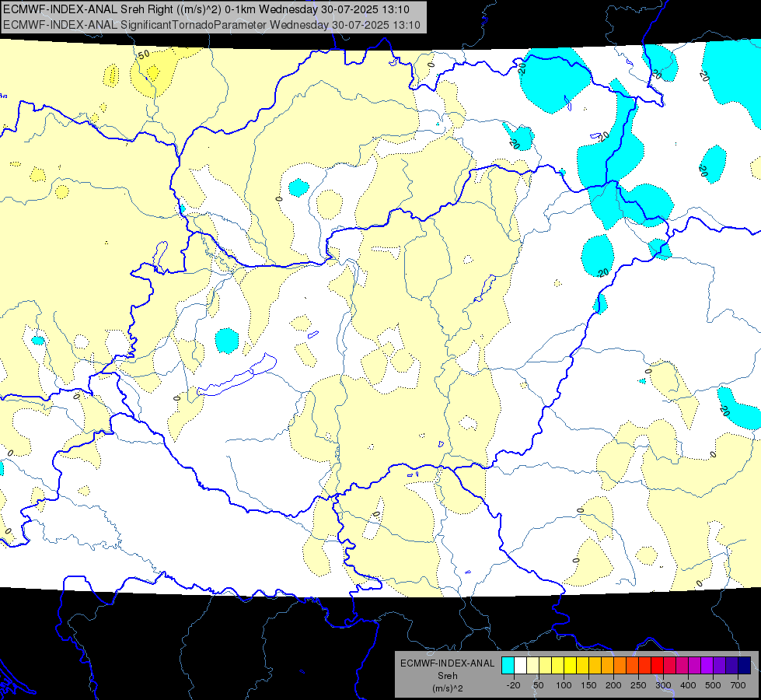
Task: Click the legend label '200'
Action: pyautogui.click(x=613, y=685)
